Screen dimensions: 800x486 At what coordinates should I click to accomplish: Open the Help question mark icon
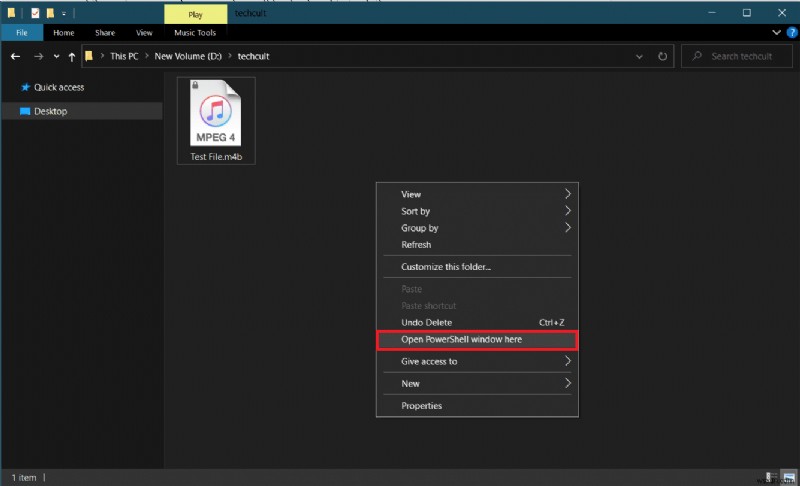pos(791,33)
